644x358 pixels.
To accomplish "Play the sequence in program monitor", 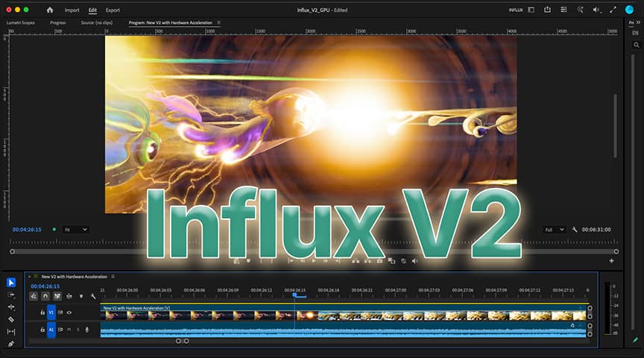I will click(x=314, y=260).
